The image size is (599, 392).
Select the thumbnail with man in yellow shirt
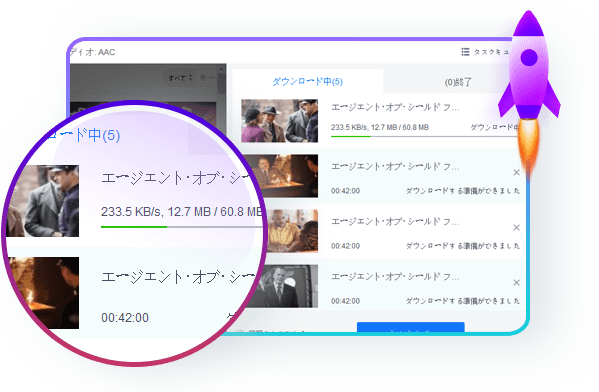pos(292,231)
